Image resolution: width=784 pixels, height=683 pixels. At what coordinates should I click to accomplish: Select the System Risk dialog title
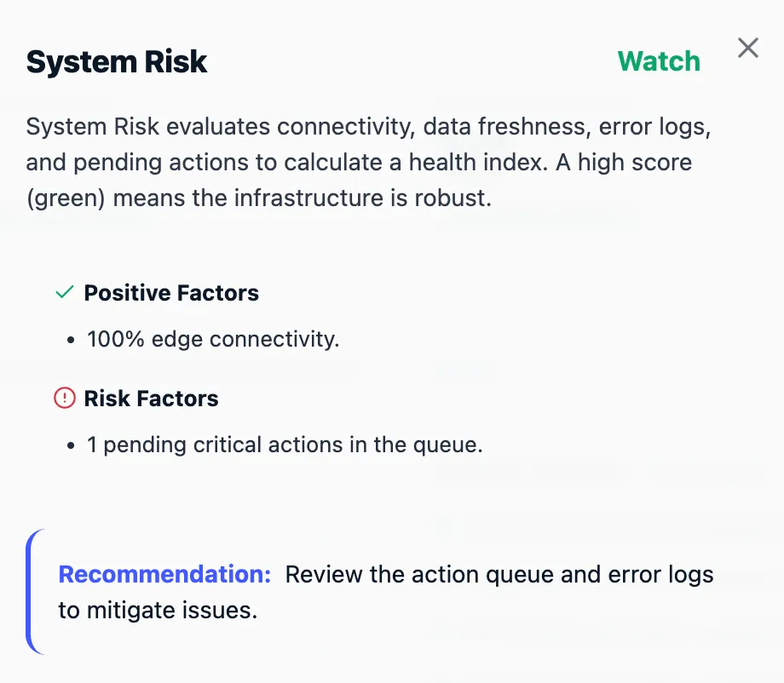116,61
